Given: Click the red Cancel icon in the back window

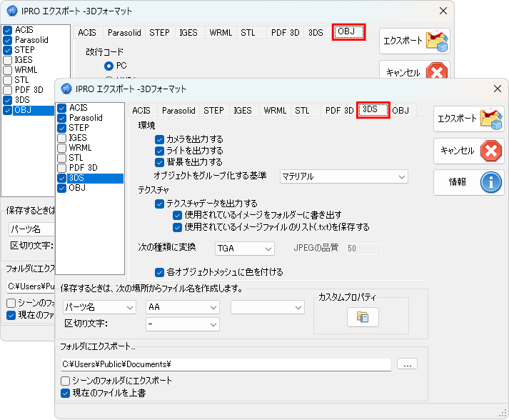Looking at the screenshot, I should coord(437,71).
